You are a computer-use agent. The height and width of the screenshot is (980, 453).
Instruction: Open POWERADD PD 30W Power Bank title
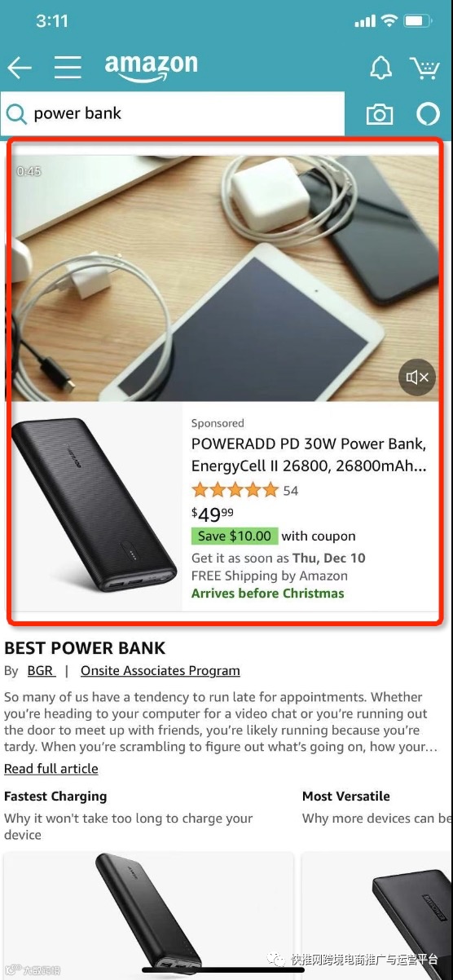click(309, 455)
